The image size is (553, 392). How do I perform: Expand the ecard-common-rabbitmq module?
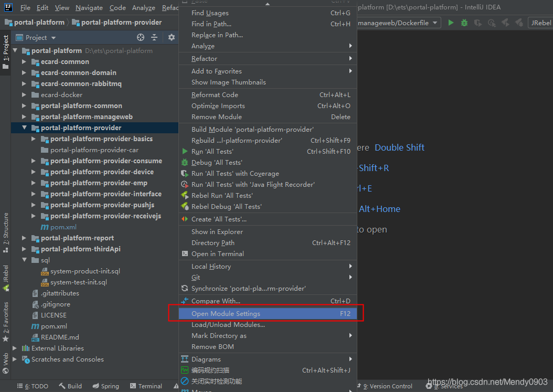pos(24,83)
